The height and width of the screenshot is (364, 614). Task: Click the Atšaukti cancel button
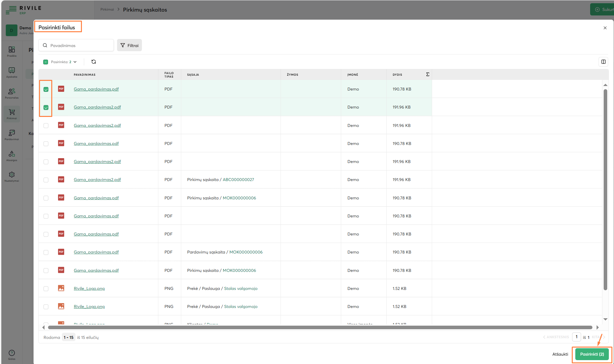[x=560, y=354]
